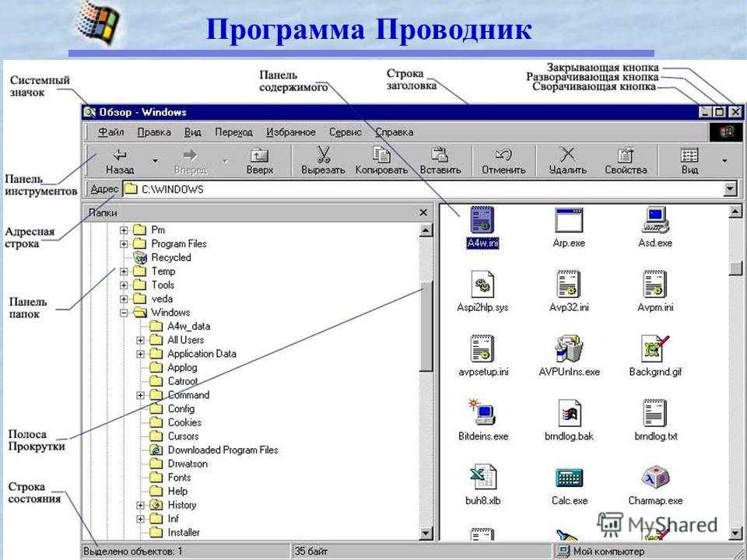Click the C:\WINDOWS address field
This screenshot has width=747, height=560.
(423, 189)
